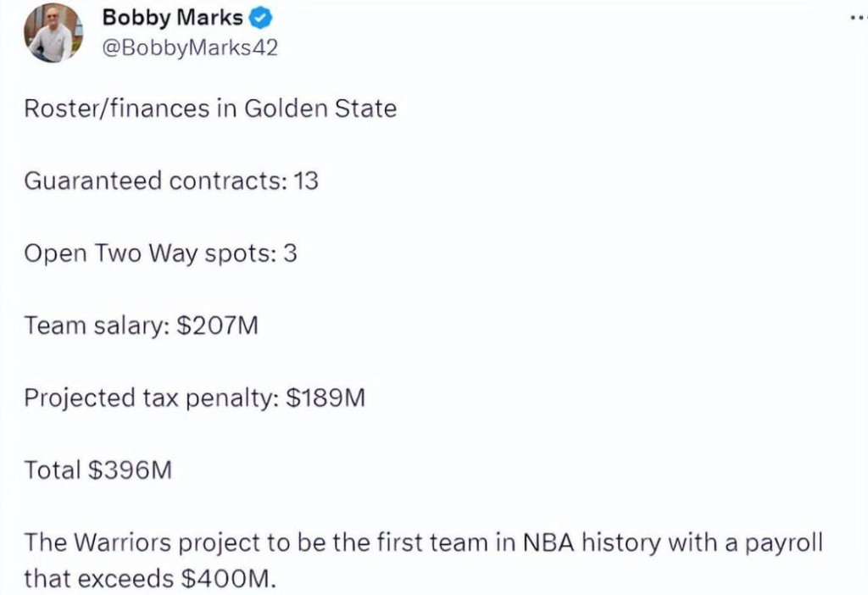This screenshot has height=595, width=868.
Task: Open the three-dot more options menu
Action: click(859, 19)
